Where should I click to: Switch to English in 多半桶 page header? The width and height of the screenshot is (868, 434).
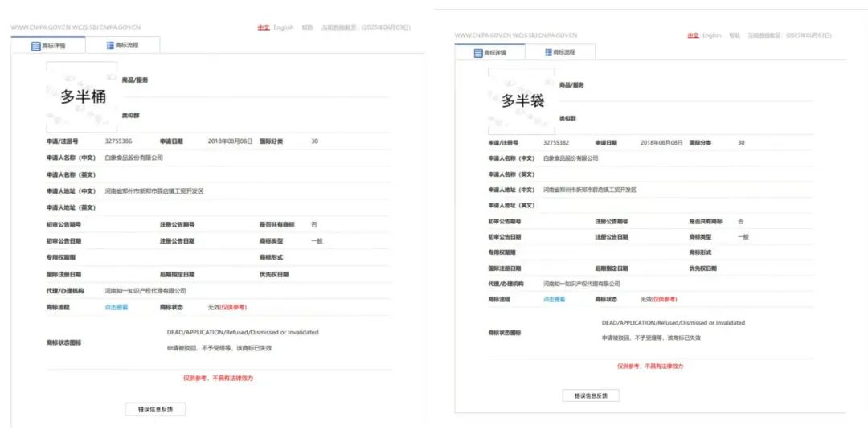tap(284, 27)
